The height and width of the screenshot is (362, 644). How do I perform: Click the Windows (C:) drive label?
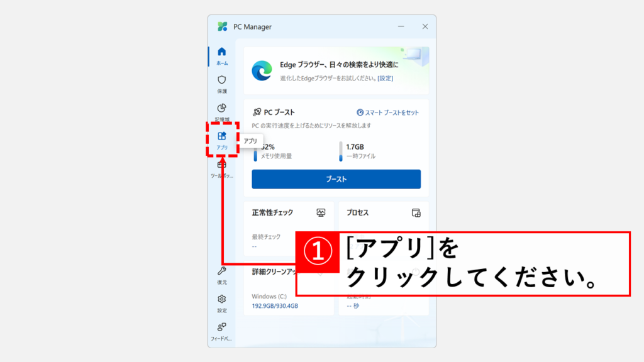click(269, 297)
